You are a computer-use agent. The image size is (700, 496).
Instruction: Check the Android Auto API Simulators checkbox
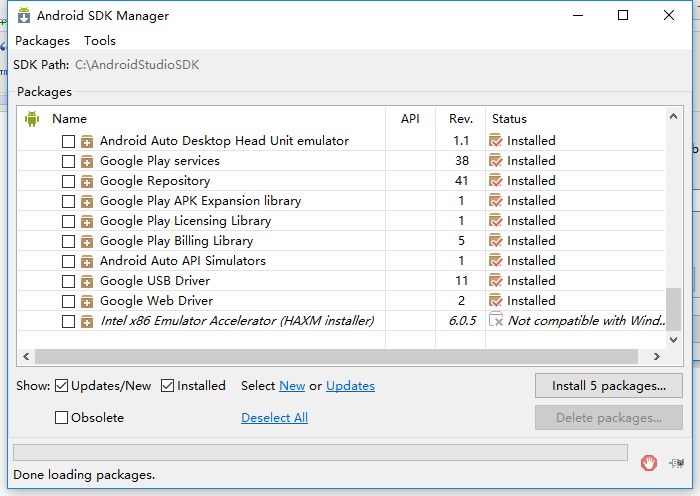[68, 261]
